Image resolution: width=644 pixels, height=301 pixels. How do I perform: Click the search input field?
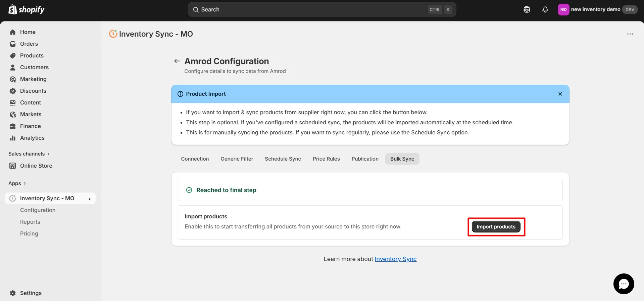pos(322,10)
